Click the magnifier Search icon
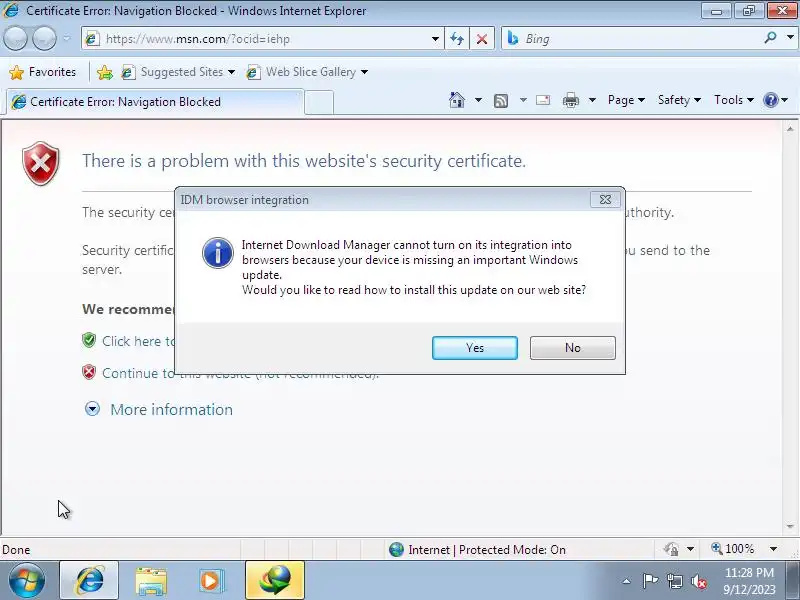The image size is (800, 600). coord(770,38)
